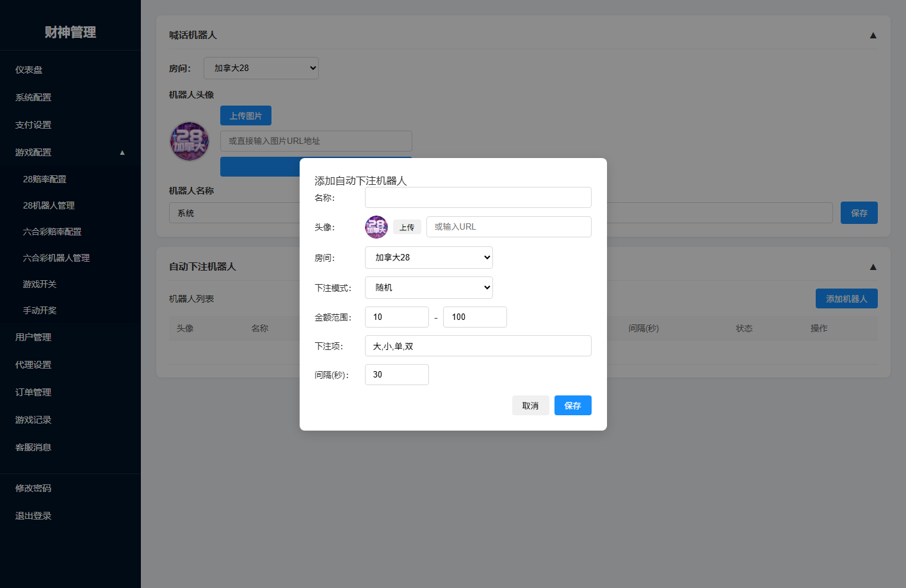This screenshot has height=588, width=906.
Task: Click the 间隔(秒) field showing 30
Action: pyautogui.click(x=397, y=374)
